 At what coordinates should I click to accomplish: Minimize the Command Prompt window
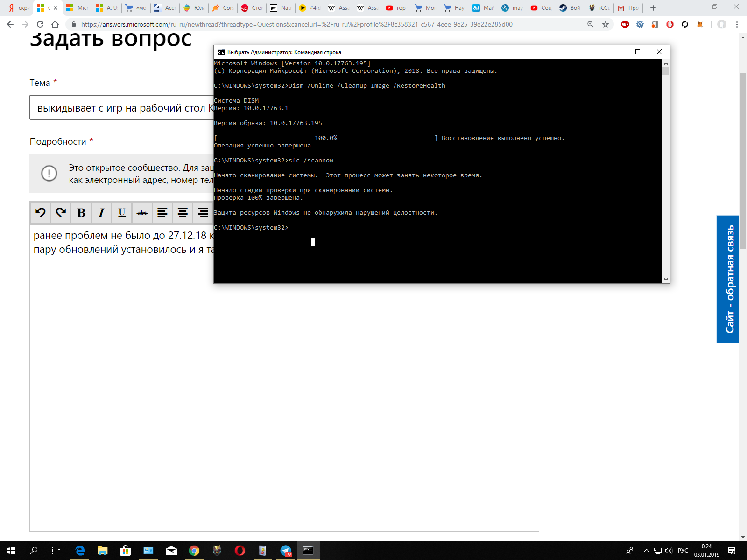pyautogui.click(x=617, y=52)
